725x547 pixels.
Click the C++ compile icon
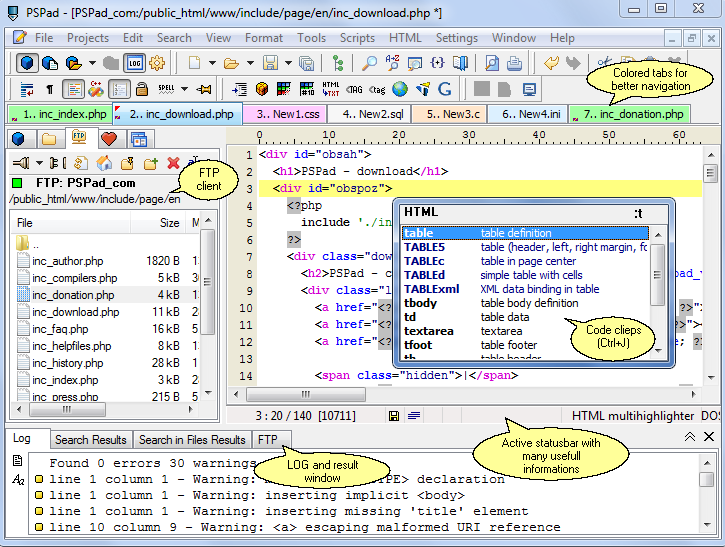click(96, 89)
